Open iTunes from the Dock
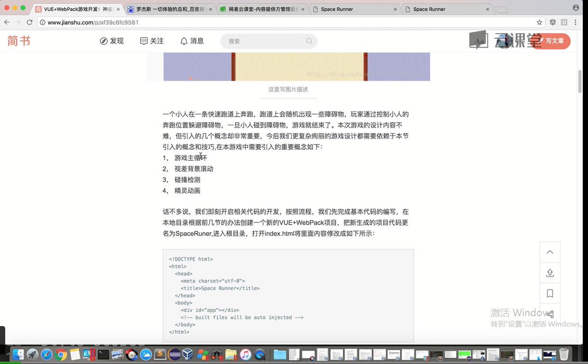 point(245,355)
